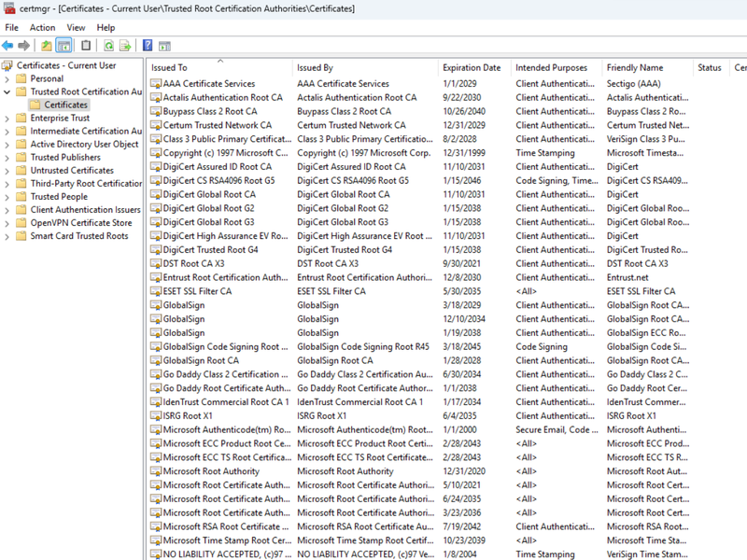Click certificate icon of ESET SSL Filter CA
The image size is (747, 560).
tap(156, 291)
